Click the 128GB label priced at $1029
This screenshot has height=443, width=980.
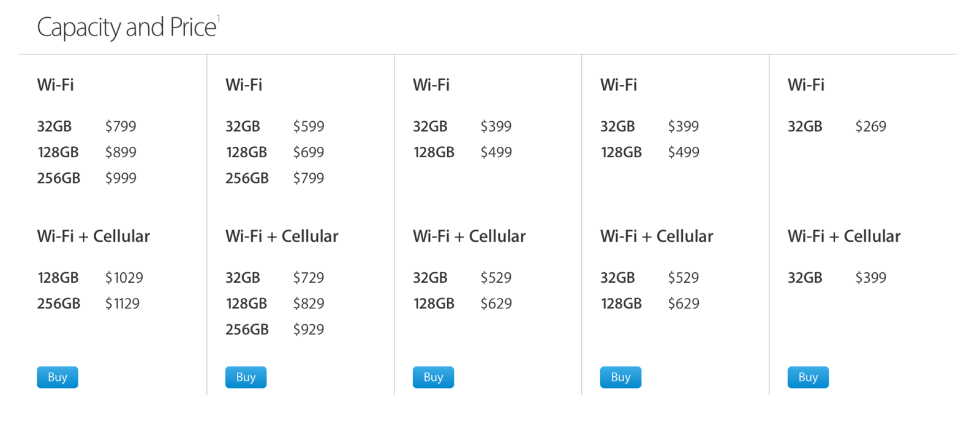[x=58, y=278]
